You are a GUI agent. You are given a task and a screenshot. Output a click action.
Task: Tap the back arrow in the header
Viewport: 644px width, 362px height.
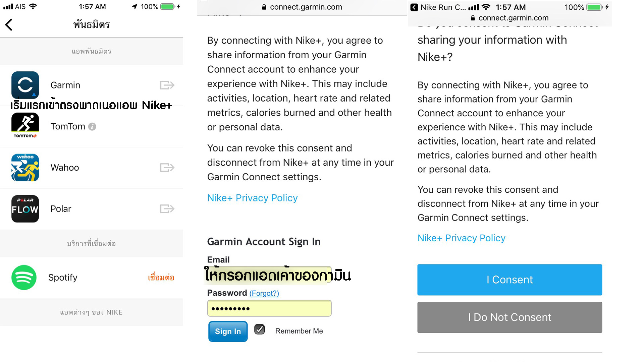pyautogui.click(x=9, y=24)
